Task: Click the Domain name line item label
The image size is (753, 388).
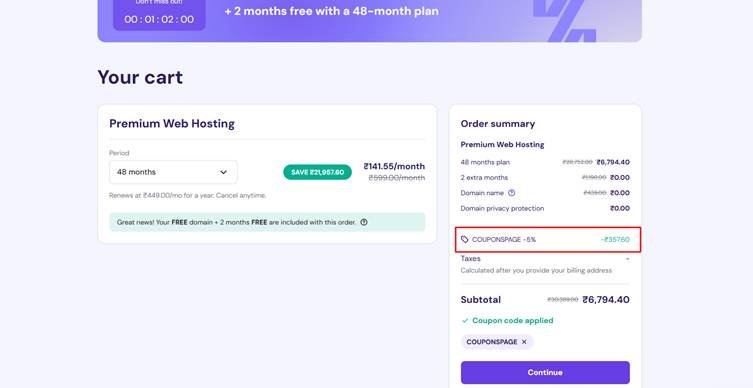Action: click(x=482, y=193)
